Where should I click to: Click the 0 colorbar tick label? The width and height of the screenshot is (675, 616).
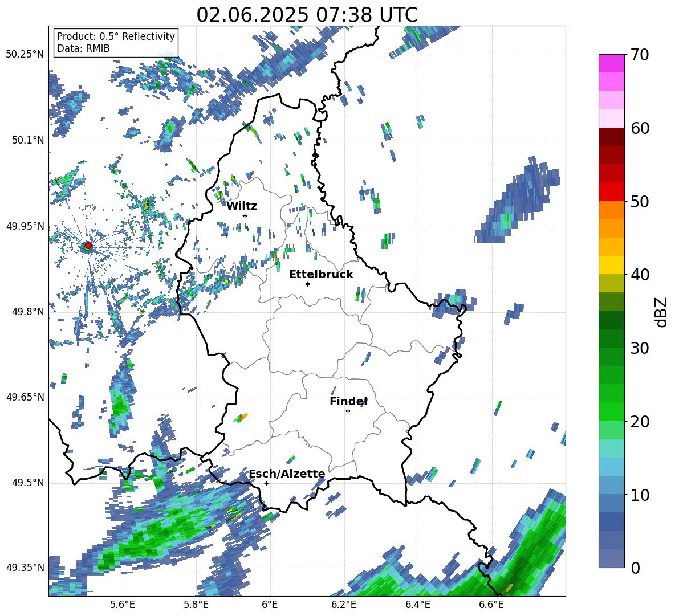click(x=636, y=568)
